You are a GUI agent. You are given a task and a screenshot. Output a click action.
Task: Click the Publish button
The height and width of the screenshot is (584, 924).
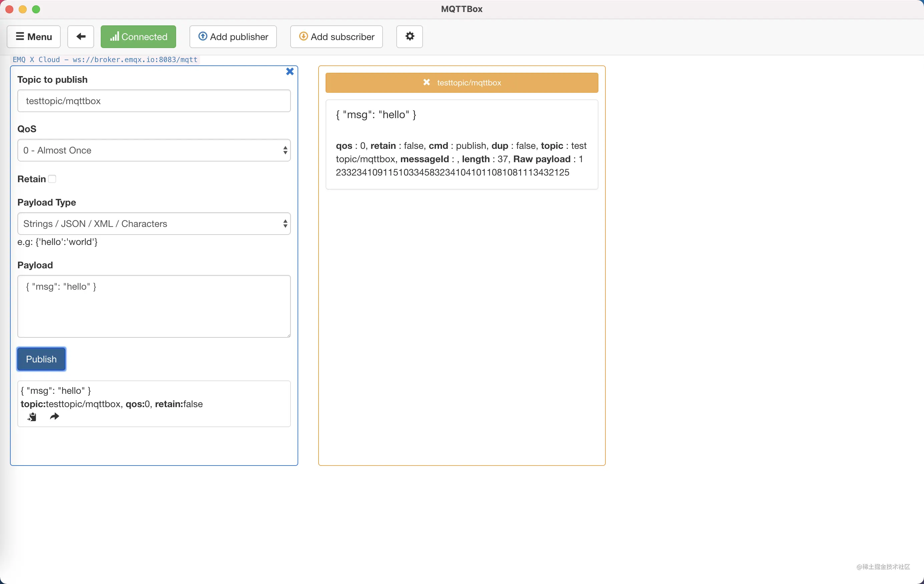pos(41,359)
